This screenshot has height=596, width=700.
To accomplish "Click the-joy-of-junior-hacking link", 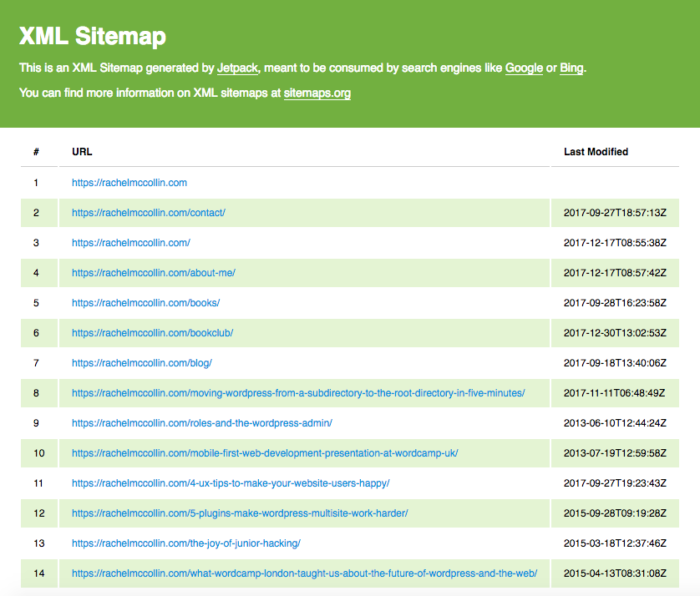I will pyautogui.click(x=185, y=543).
